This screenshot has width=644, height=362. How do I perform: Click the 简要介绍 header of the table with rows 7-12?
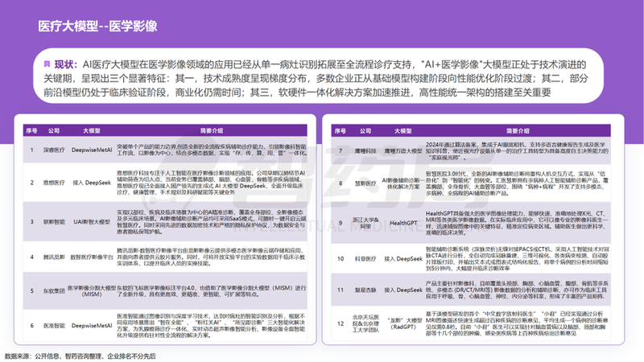click(x=518, y=131)
